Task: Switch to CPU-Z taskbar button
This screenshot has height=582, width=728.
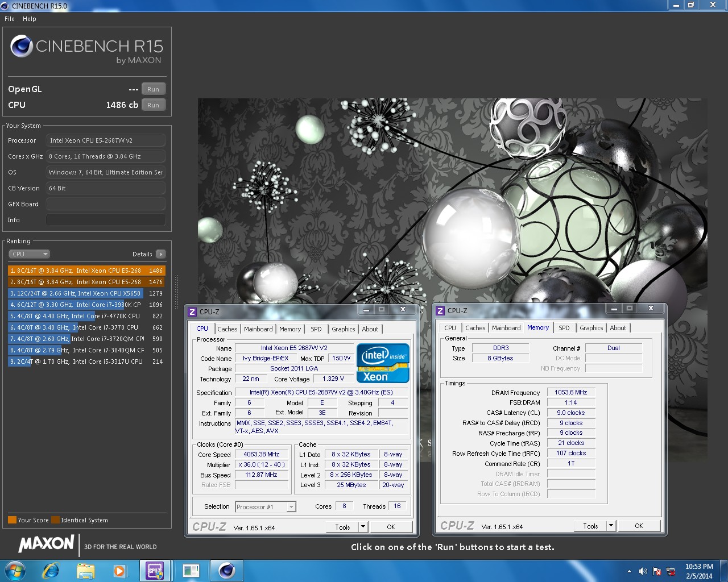Action: coord(155,571)
